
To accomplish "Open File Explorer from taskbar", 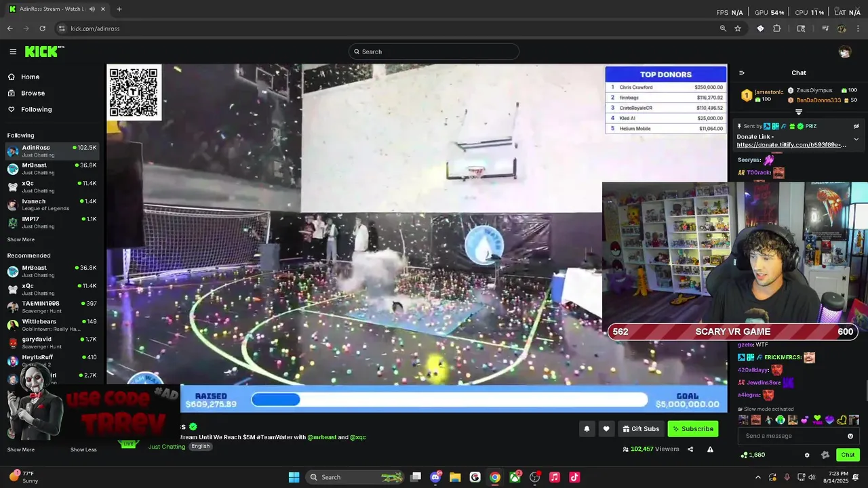I will tap(455, 477).
